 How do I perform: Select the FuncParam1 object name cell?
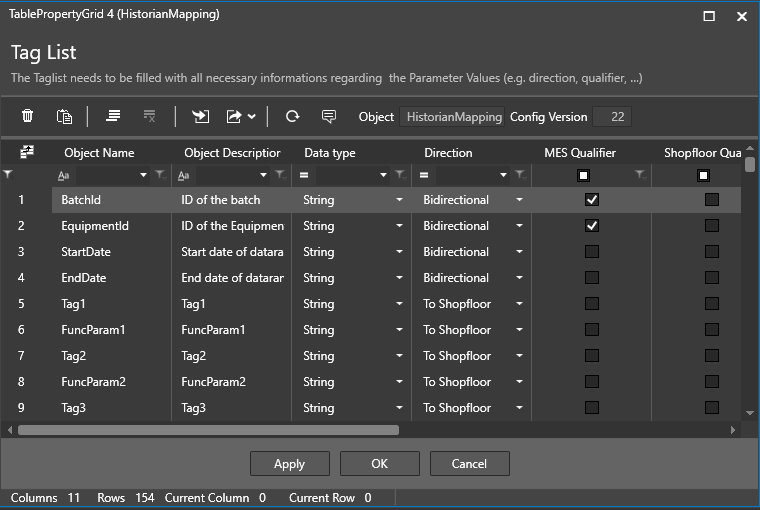[x=111, y=330]
